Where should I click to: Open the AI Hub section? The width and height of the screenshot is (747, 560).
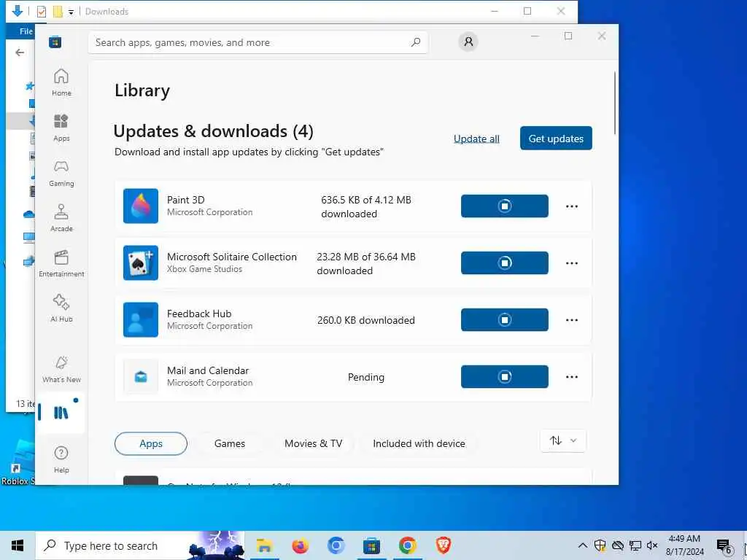pos(61,308)
